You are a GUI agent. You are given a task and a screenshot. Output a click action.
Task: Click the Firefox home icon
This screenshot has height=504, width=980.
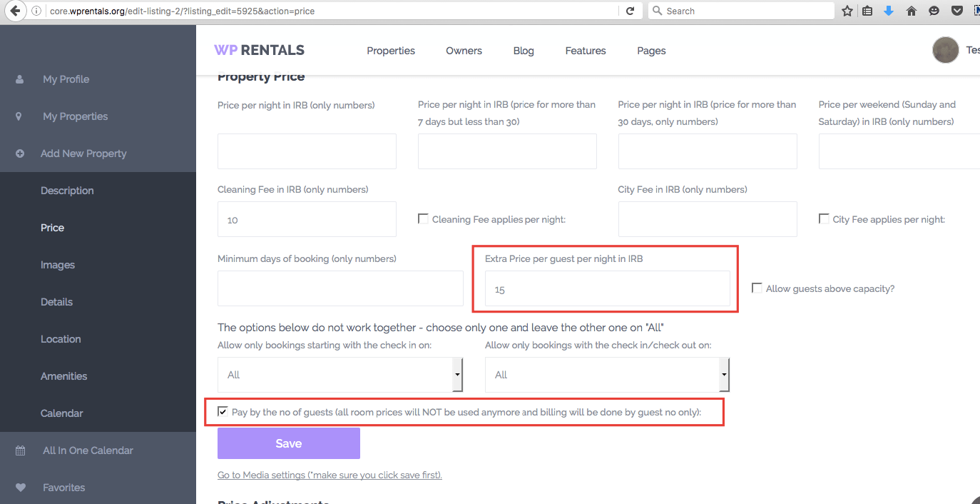point(911,11)
